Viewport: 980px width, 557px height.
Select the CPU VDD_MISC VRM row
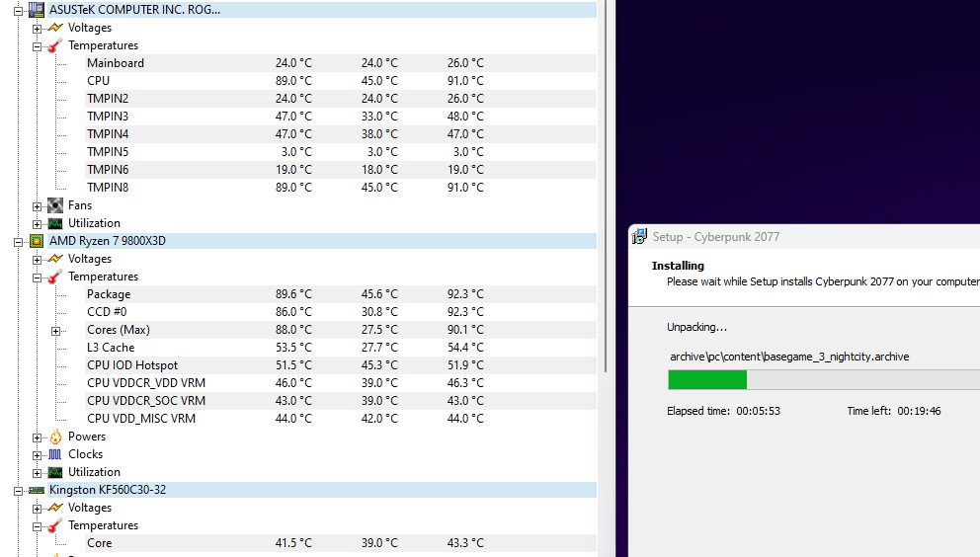[x=341, y=419]
